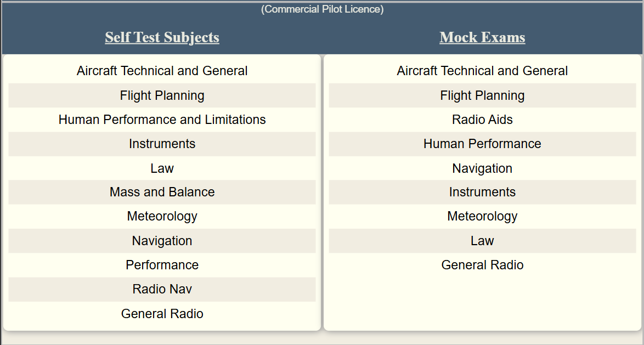Select Instruments in the Self Test list
Screen dimensions: 644x345
[x=162, y=144]
